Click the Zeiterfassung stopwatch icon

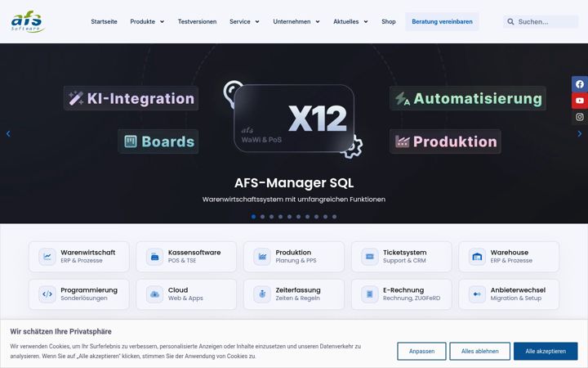[x=262, y=294]
